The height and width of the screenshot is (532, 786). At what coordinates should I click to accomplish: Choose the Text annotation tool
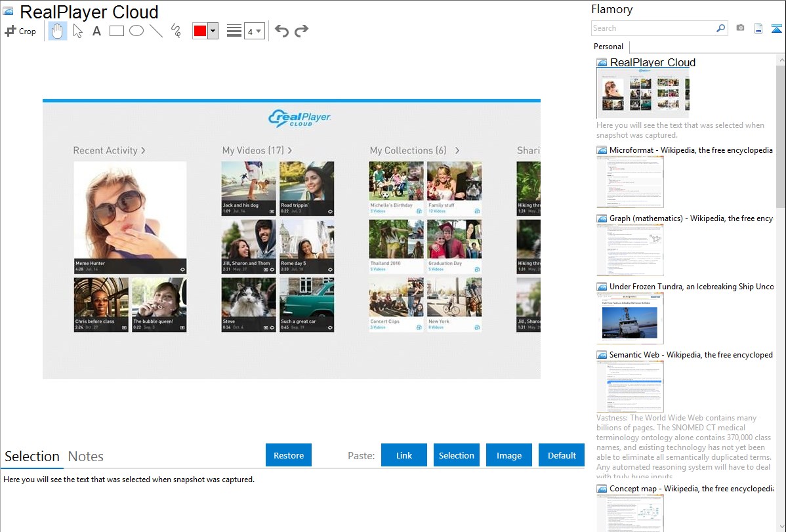pos(96,31)
